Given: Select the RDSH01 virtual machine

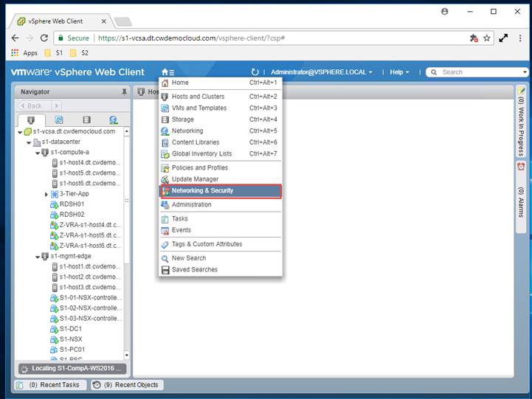Looking at the screenshot, I should (x=68, y=204).
